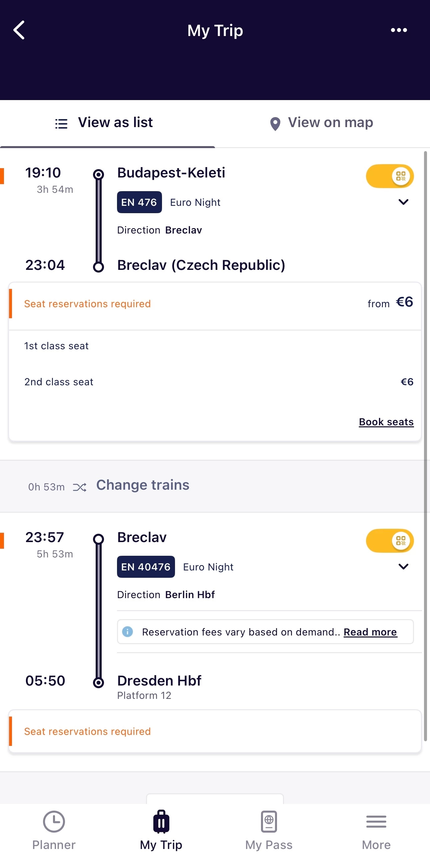Toggle pass switch for Budapest-Keleti journey
This screenshot has height=868, width=430.
coord(390,176)
